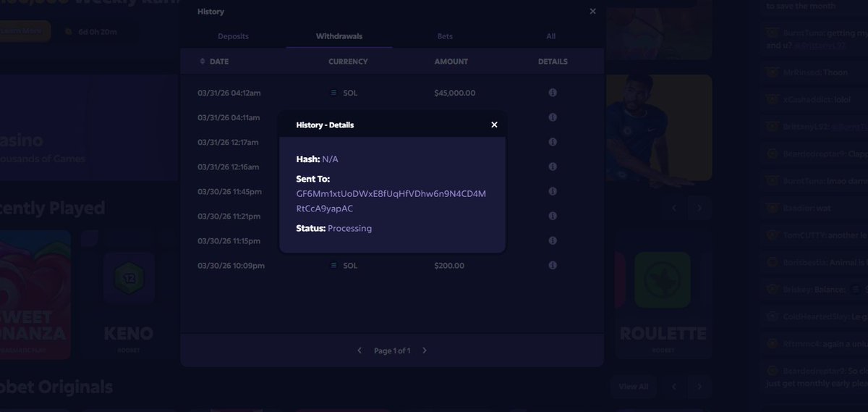
Task: Open details info icon for 11:21pm withdrawal
Action: [x=553, y=216]
